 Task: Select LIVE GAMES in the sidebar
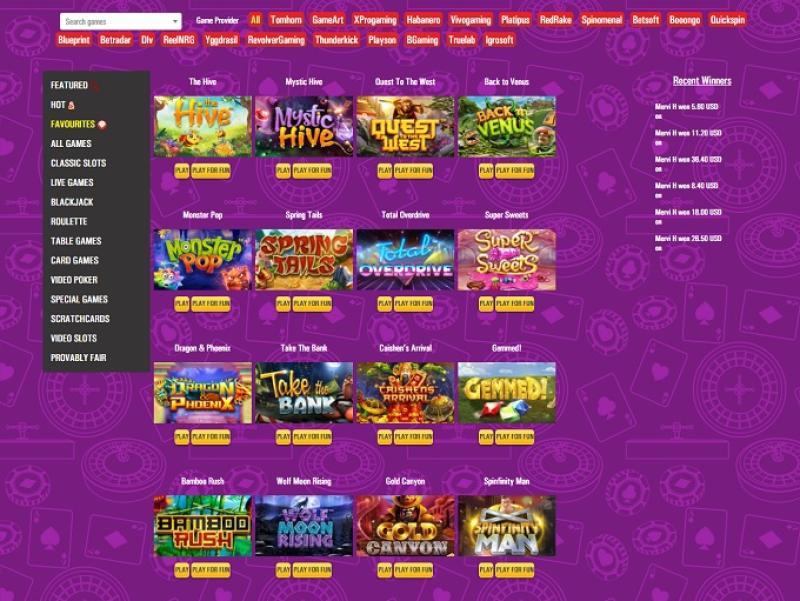pyautogui.click(x=72, y=183)
